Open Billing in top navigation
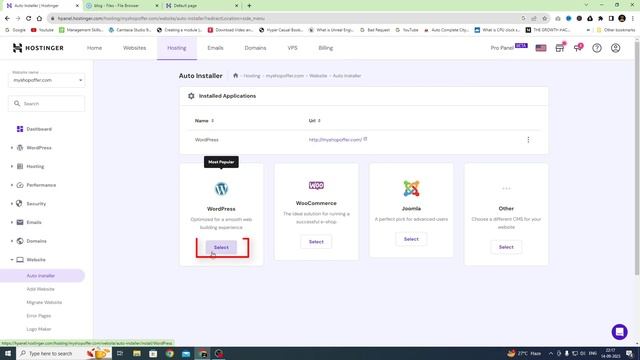 (325, 48)
